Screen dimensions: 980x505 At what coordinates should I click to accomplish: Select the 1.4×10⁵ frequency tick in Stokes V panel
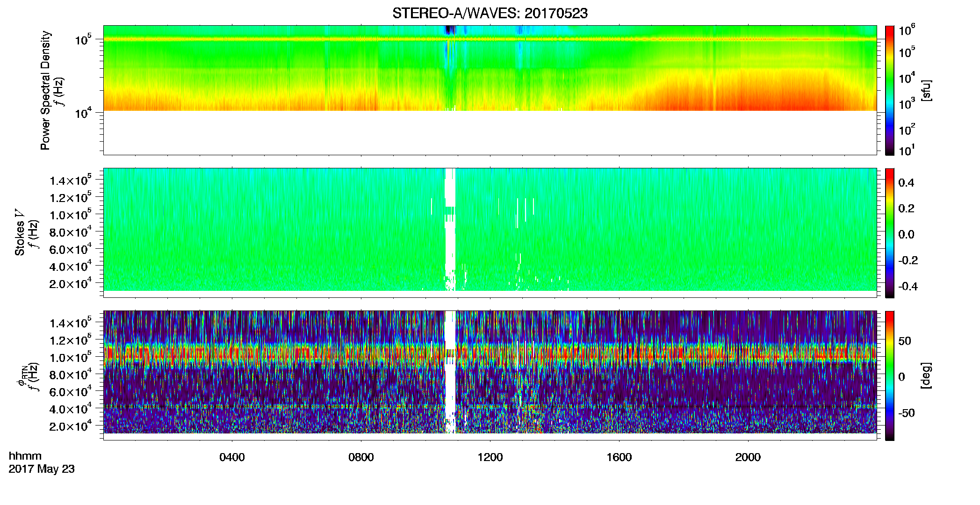click(71, 180)
